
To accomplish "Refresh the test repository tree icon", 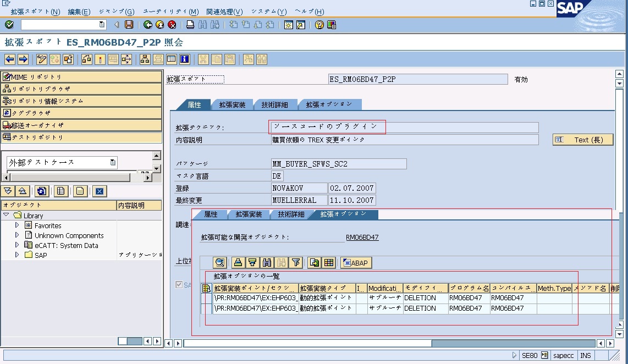I will 42,191.
